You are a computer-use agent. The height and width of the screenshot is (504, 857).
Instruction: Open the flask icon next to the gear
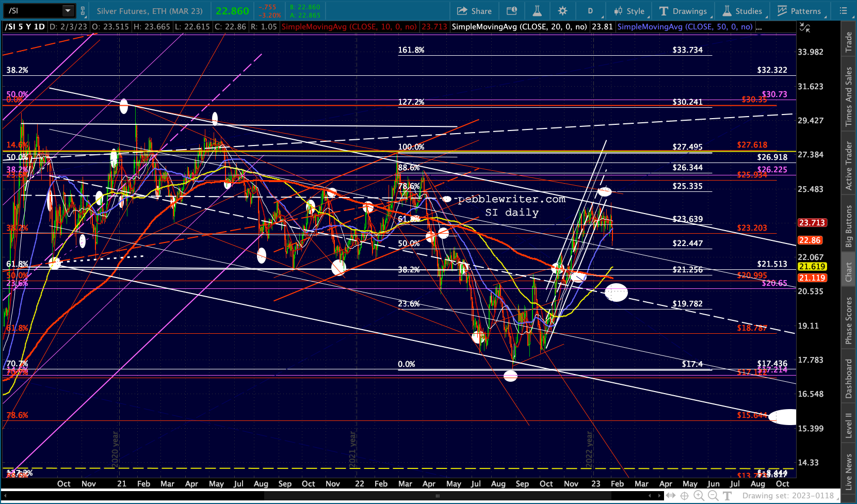coord(537,11)
